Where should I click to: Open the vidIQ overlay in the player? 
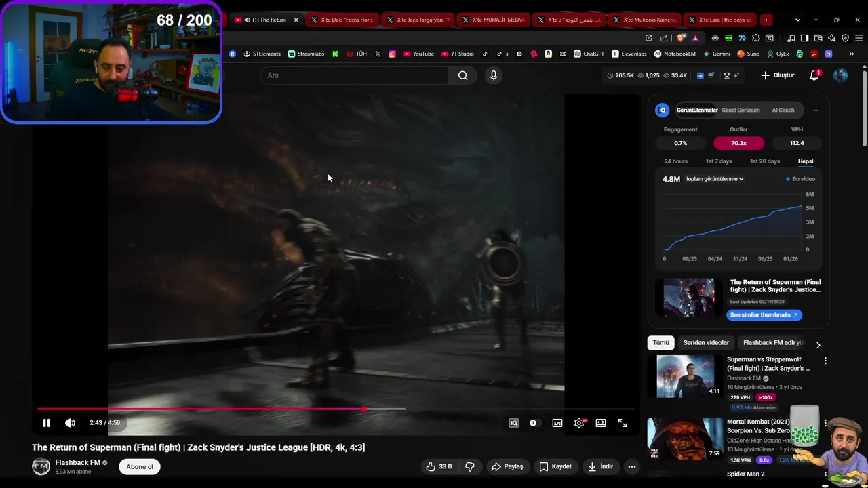514,423
